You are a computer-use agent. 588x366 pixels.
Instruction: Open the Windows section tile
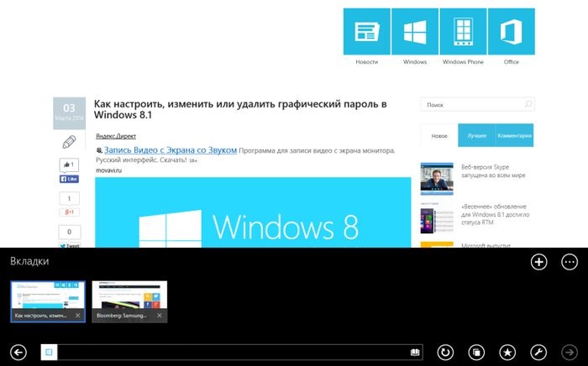415,31
